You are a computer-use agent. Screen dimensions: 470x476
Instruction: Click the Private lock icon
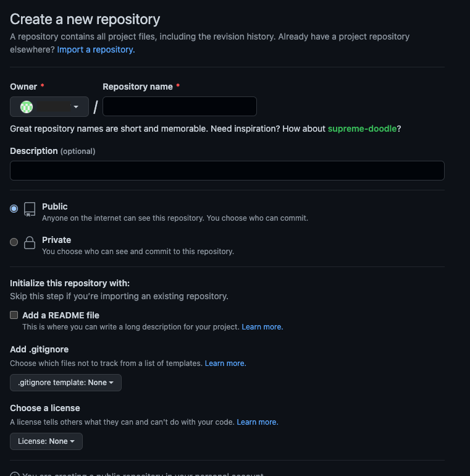tap(30, 243)
